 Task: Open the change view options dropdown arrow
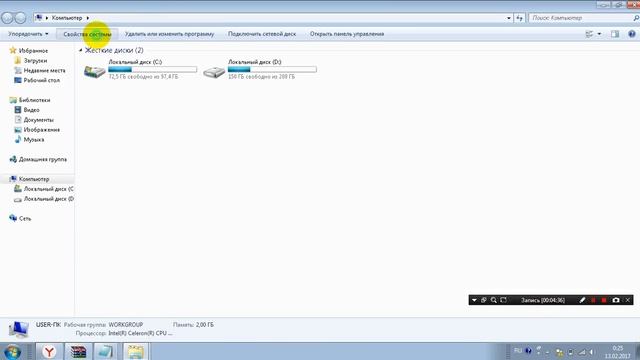(599, 34)
